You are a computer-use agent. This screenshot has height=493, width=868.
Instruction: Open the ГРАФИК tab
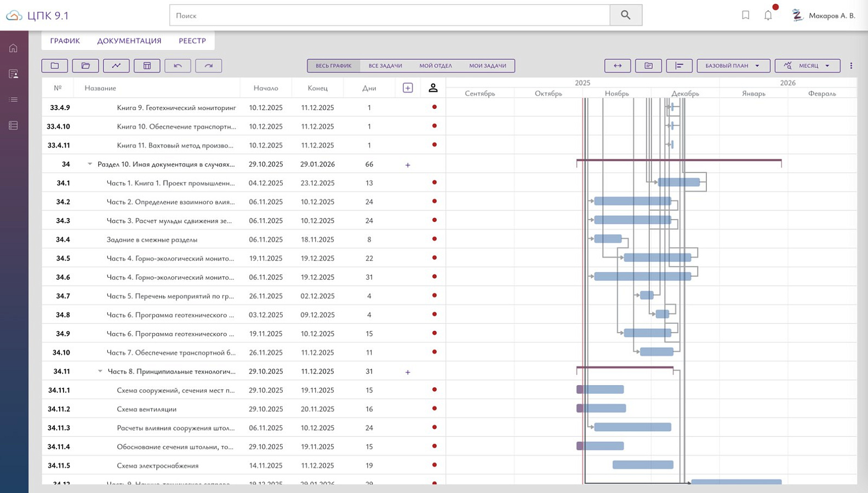point(65,41)
